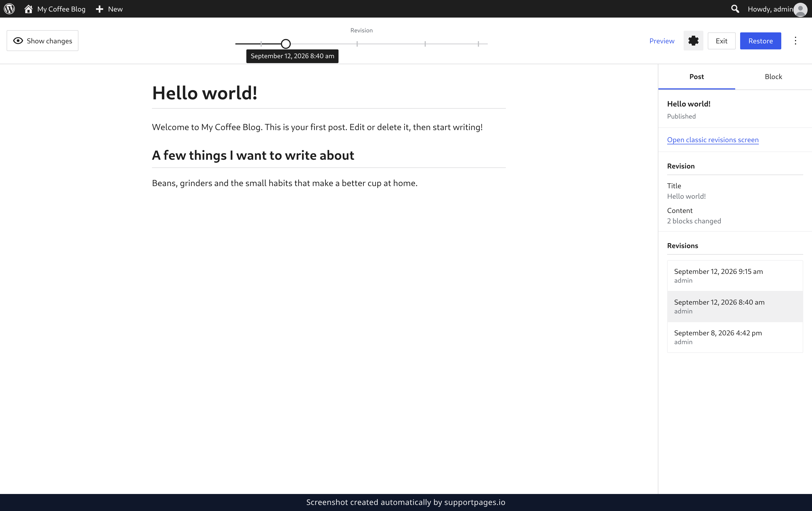Open My Coffee Blog site home
This screenshot has height=511, width=812.
click(x=55, y=9)
